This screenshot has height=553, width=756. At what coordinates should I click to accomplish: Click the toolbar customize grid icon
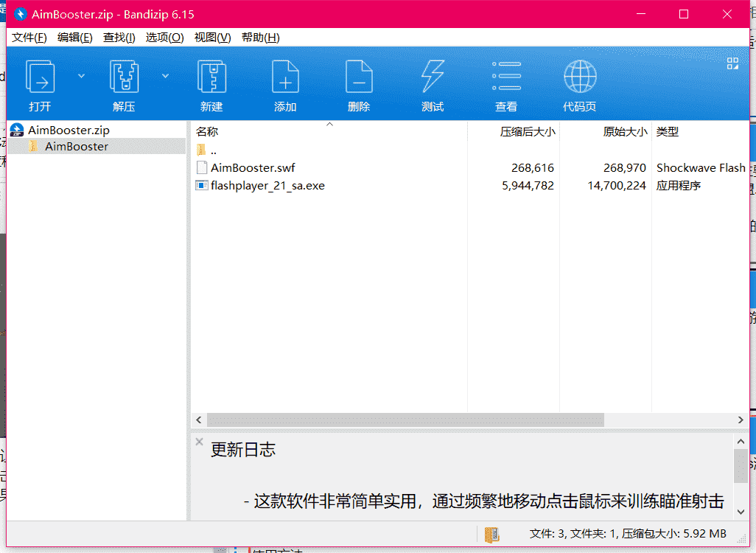pyautogui.click(x=733, y=63)
